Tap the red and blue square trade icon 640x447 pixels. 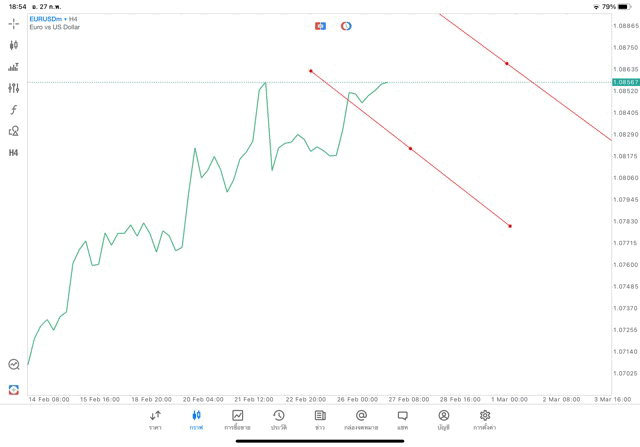[320, 26]
